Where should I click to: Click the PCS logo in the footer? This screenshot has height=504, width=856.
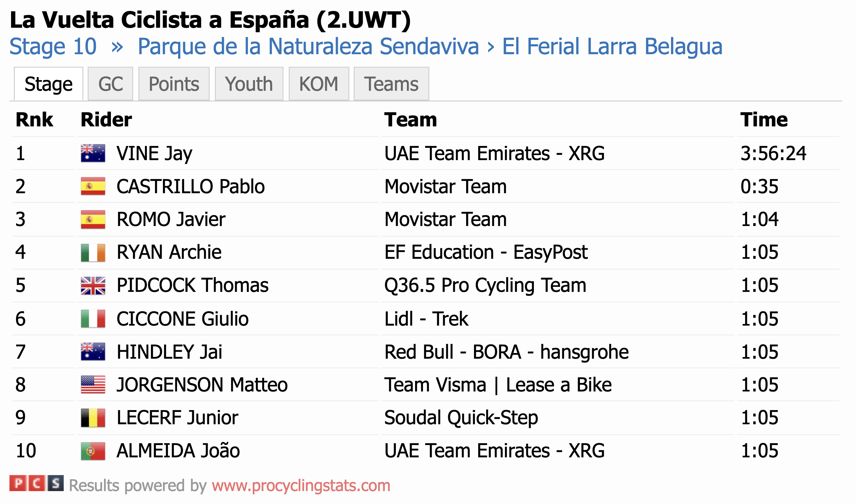tap(36, 483)
